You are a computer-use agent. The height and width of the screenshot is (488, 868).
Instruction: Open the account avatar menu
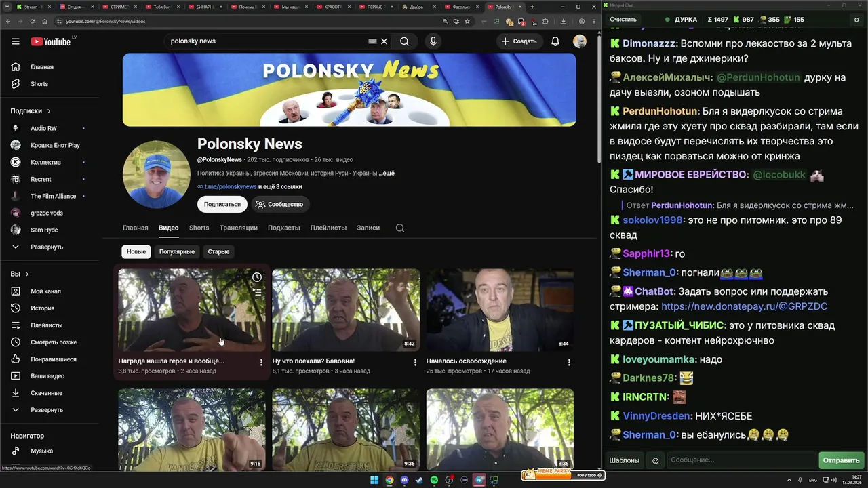click(580, 41)
